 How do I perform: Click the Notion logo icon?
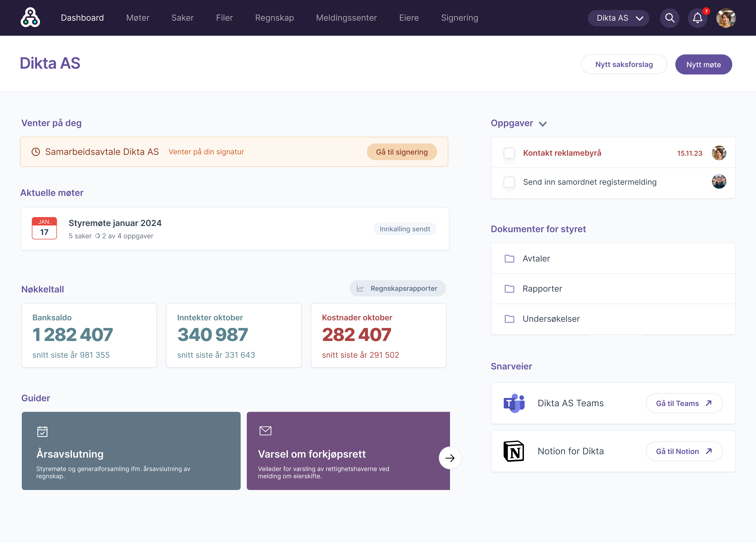(x=514, y=451)
